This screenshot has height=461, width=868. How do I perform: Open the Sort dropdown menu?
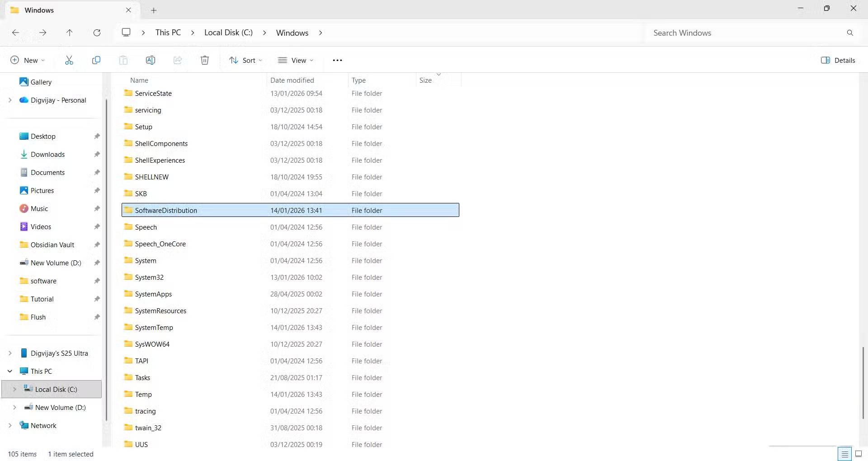[x=245, y=60]
